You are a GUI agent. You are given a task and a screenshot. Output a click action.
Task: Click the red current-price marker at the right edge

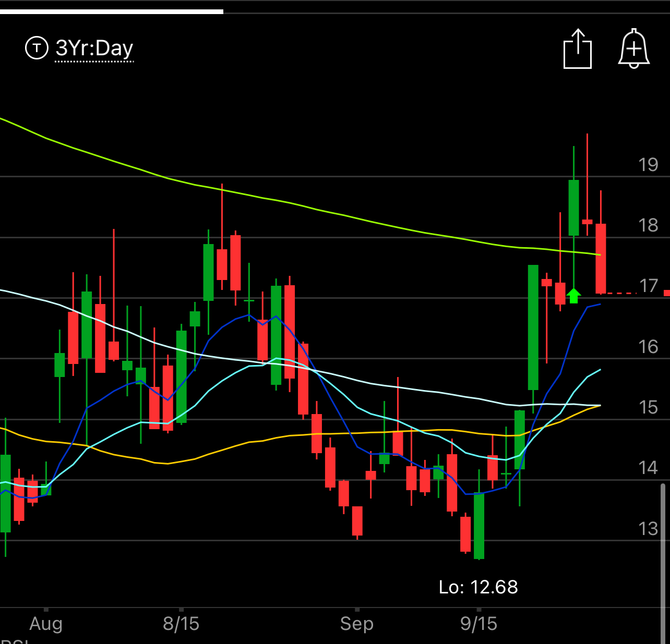(x=667, y=293)
